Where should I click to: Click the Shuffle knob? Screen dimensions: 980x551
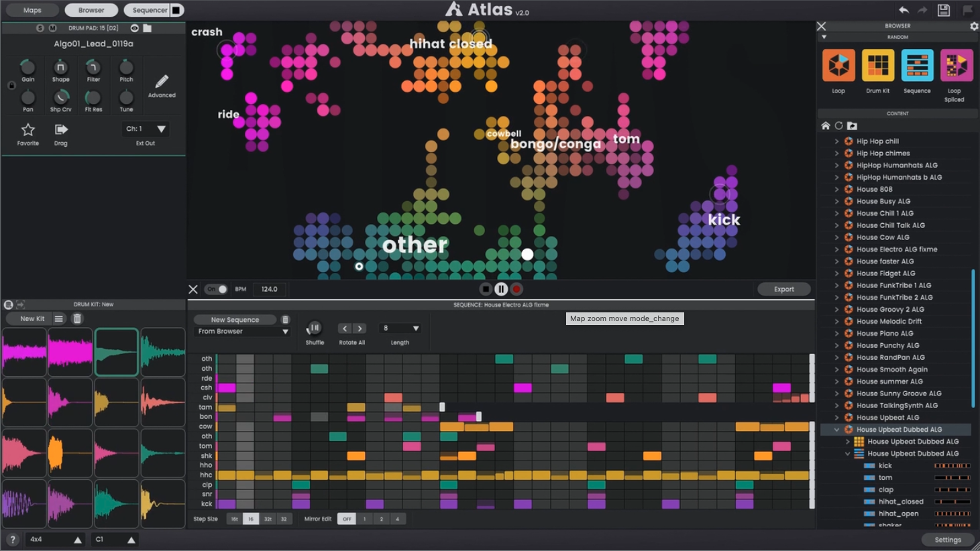[x=314, y=328]
